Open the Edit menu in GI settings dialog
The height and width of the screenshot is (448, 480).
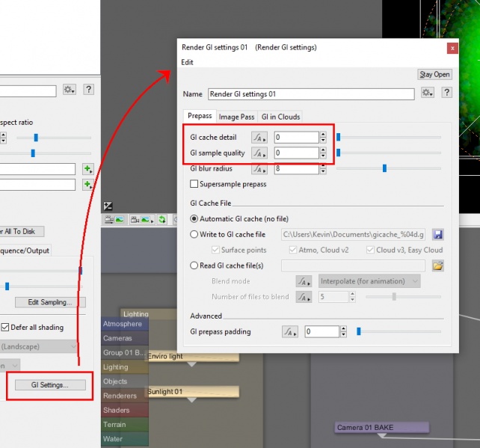tap(187, 63)
